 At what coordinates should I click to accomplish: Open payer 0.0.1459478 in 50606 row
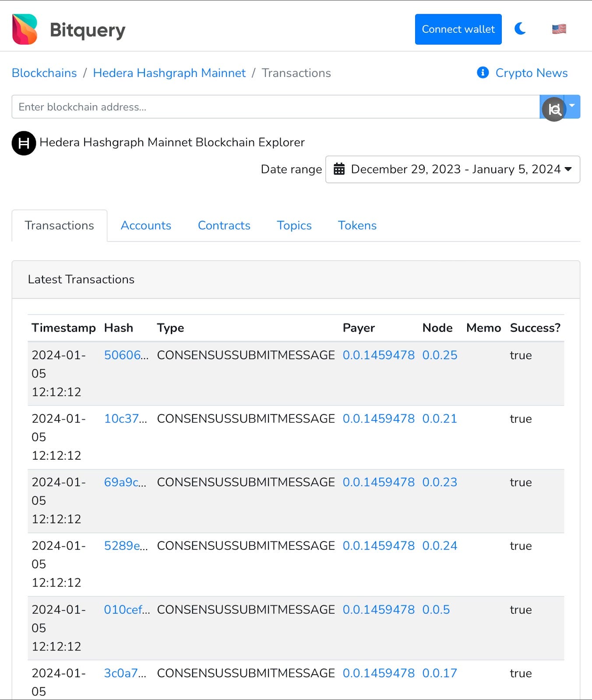(x=378, y=355)
